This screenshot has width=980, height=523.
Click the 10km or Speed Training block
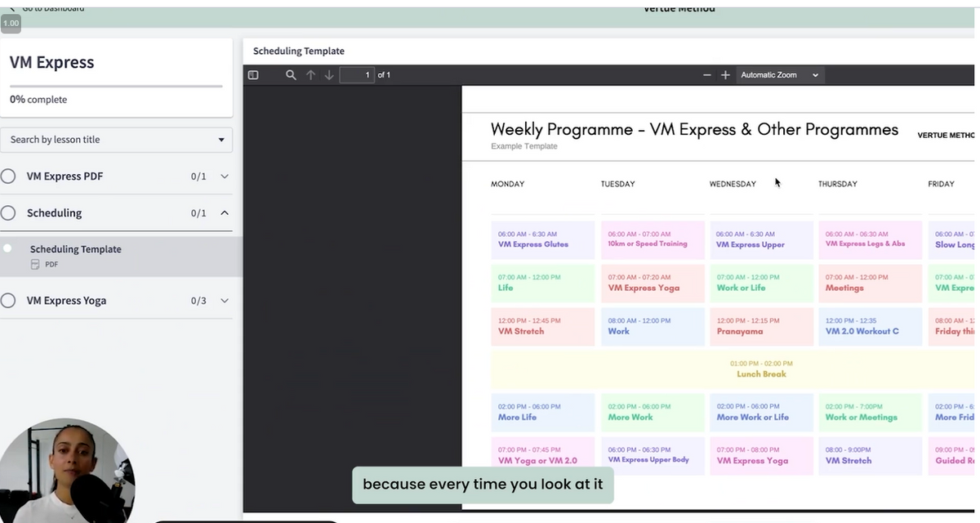pyautogui.click(x=653, y=239)
